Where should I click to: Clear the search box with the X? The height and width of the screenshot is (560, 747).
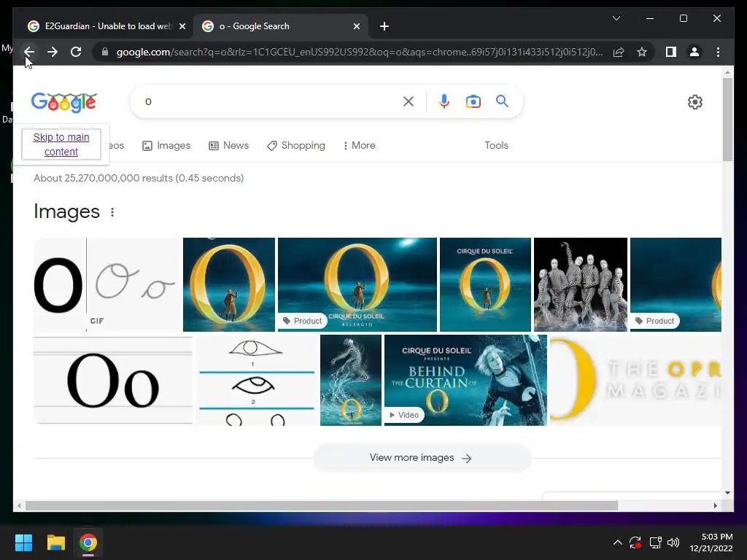[409, 101]
